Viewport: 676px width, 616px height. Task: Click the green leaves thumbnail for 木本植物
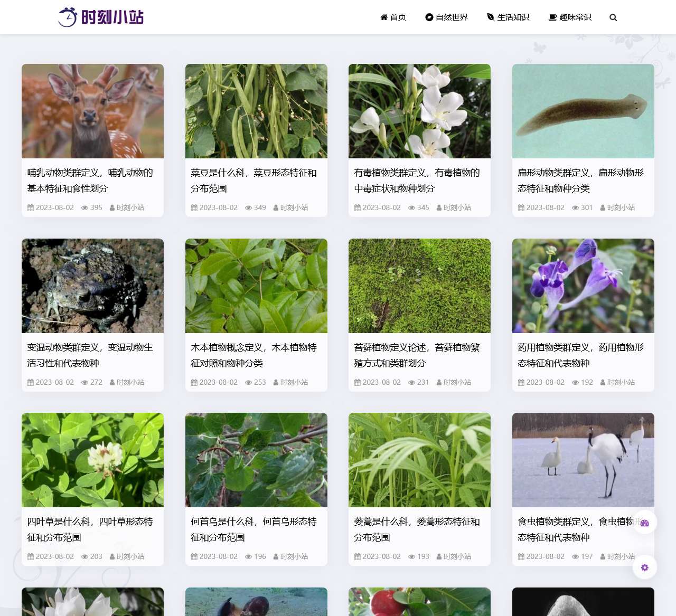(256, 286)
